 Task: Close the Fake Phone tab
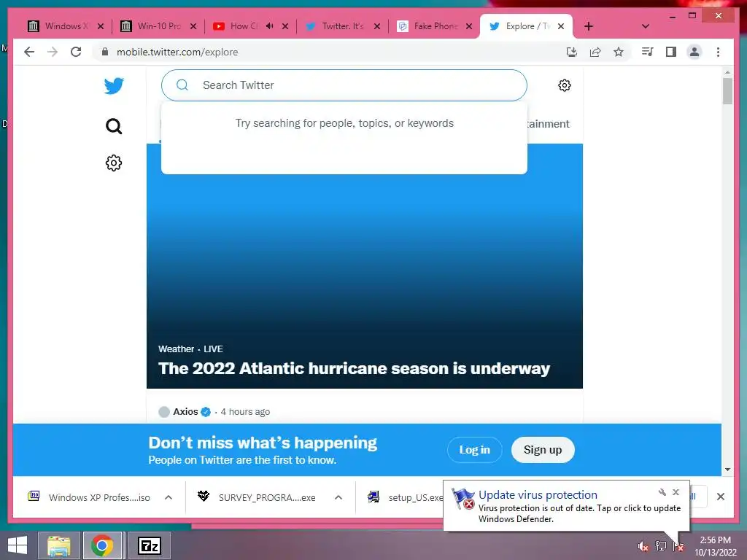click(469, 26)
